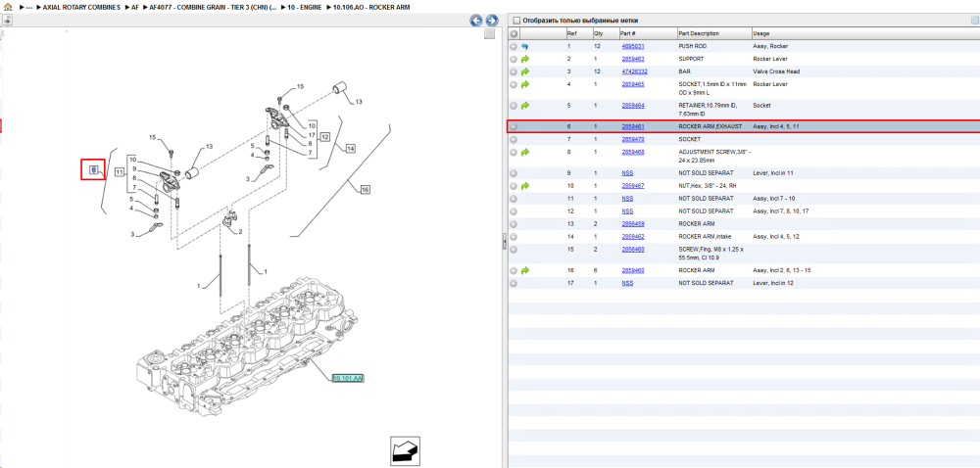Click the add-all plus icon in the table header

coord(514,33)
